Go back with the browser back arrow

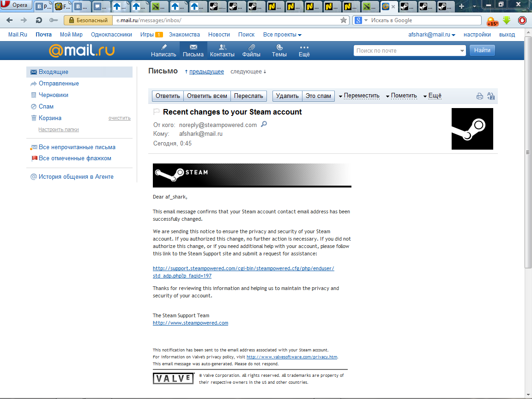10,20
